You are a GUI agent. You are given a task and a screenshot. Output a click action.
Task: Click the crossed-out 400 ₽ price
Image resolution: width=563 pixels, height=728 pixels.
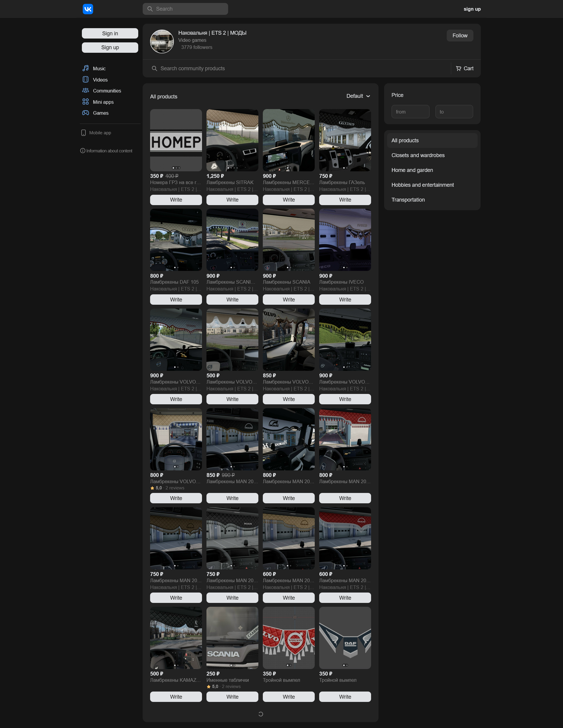pyautogui.click(x=172, y=176)
